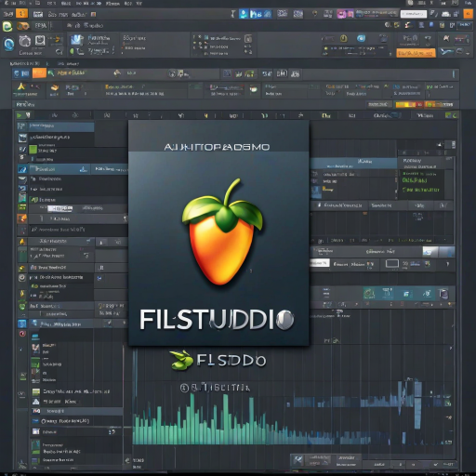Image resolution: width=476 pixels, height=476 pixels.
Task: Click the green shield icon in left sidebar
Action: coord(22,307)
